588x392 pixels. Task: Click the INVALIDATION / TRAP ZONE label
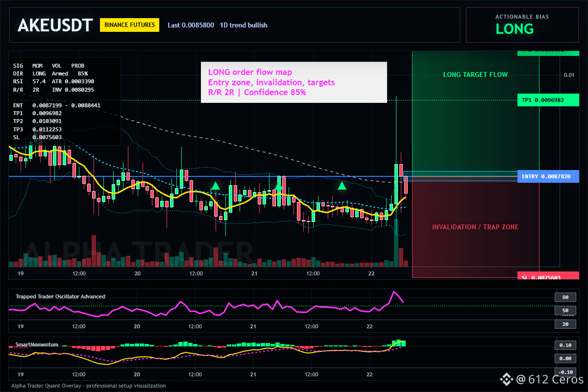(475, 227)
